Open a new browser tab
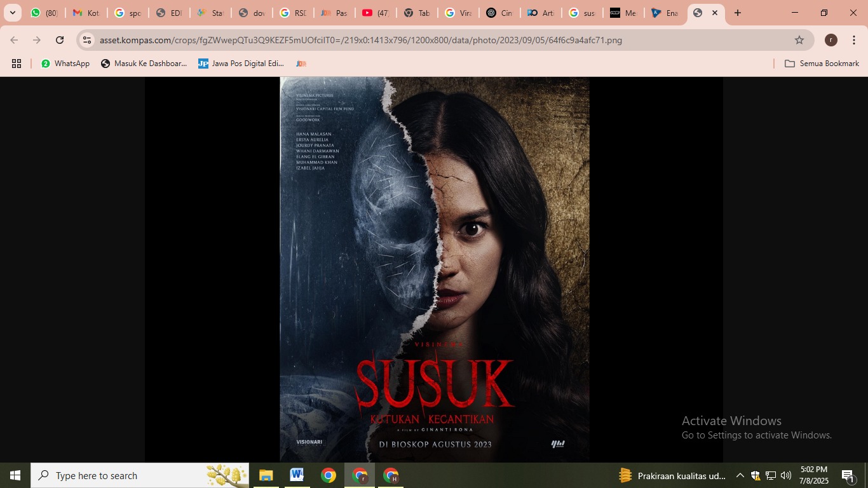This screenshot has width=868, height=488. point(737,13)
